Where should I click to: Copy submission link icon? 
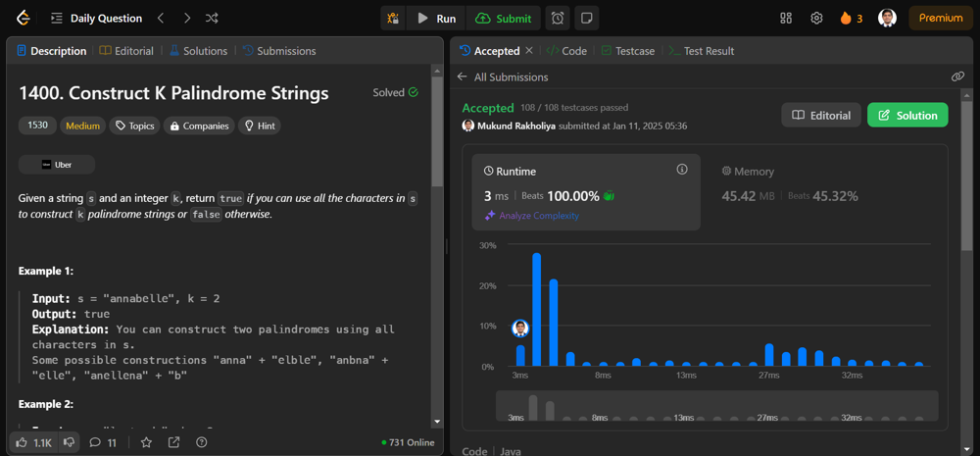coord(957,76)
